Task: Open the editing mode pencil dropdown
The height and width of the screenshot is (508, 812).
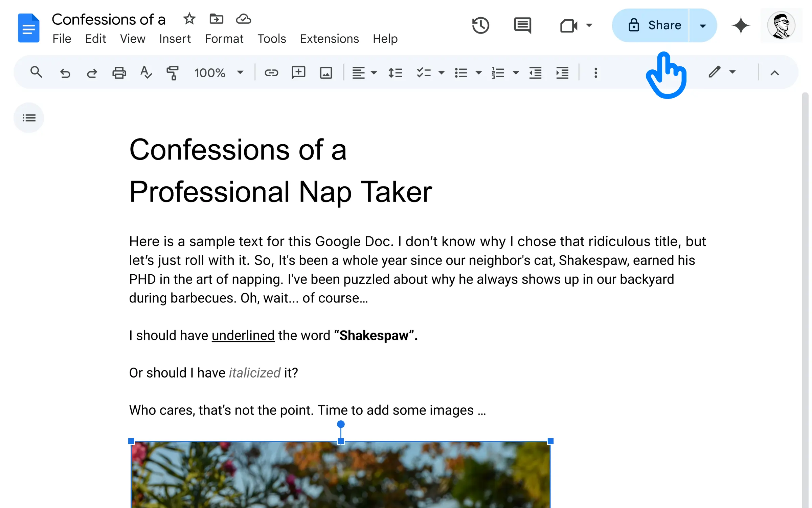Action: click(x=722, y=72)
